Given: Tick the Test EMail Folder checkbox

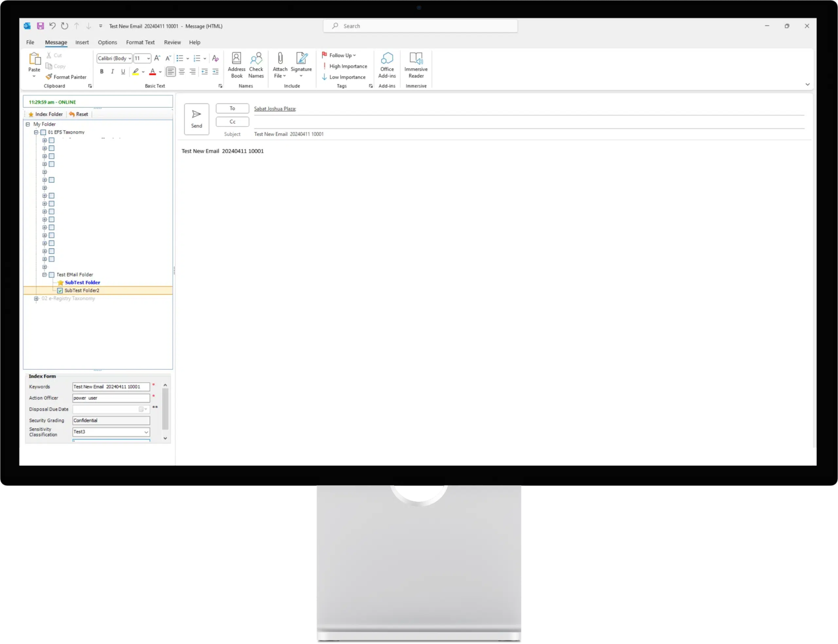Looking at the screenshot, I should (52, 275).
